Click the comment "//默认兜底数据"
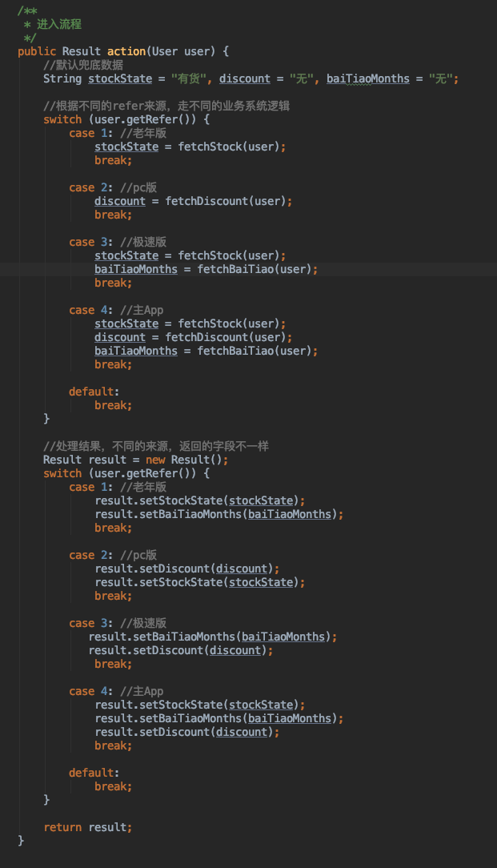The image size is (497, 868). coord(83,66)
